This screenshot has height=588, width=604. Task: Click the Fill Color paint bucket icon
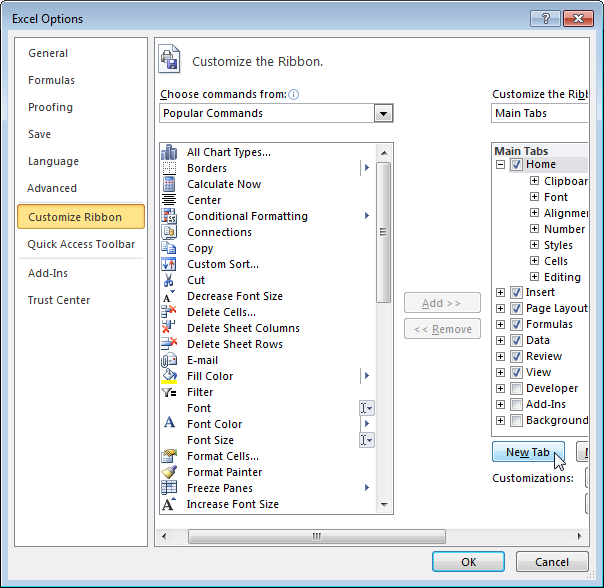tap(169, 376)
